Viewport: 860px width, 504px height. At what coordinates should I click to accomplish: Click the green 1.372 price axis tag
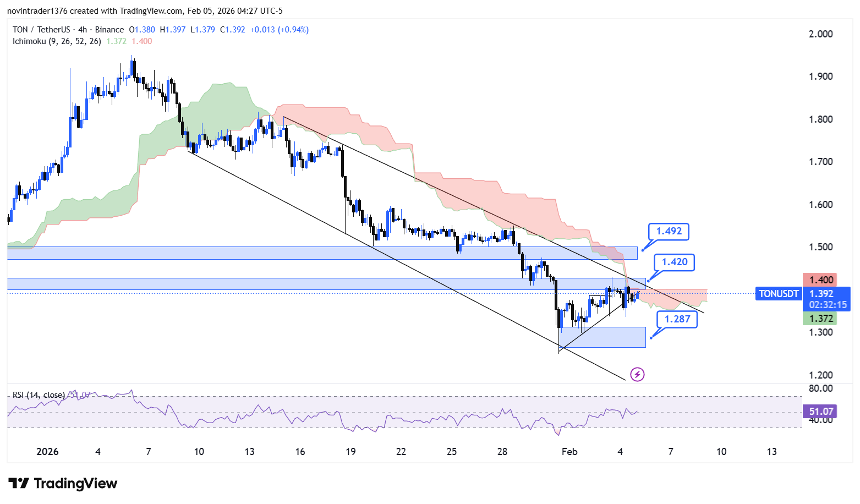coord(820,319)
